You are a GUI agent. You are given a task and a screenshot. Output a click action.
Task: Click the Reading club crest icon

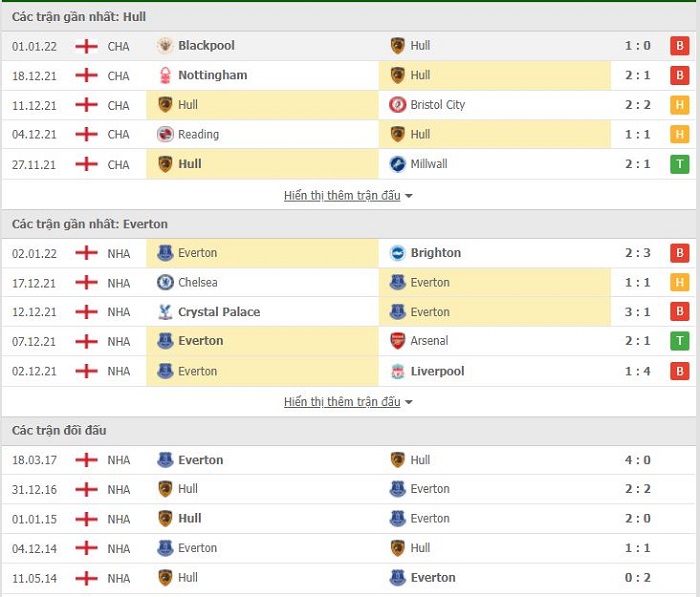[165, 134]
